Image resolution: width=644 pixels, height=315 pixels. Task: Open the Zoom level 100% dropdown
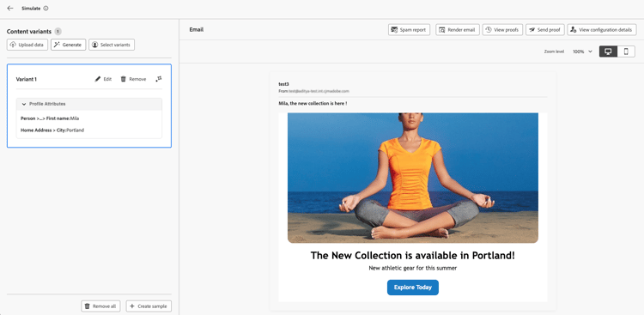(x=582, y=51)
